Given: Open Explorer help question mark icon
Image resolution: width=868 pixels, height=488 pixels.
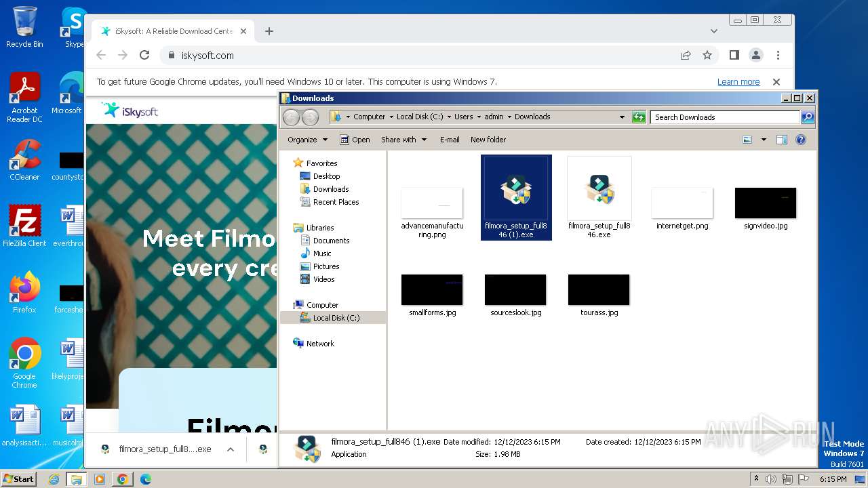Looking at the screenshot, I should click(x=801, y=140).
